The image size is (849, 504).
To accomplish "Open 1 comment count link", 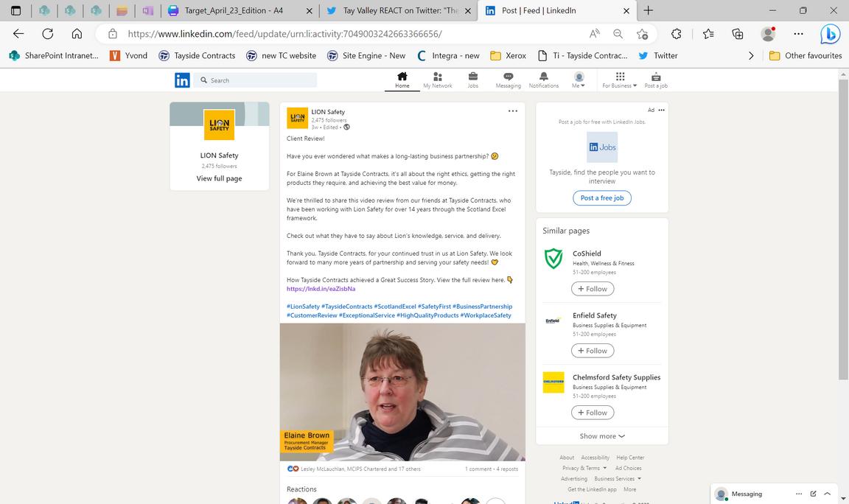I will [478, 469].
